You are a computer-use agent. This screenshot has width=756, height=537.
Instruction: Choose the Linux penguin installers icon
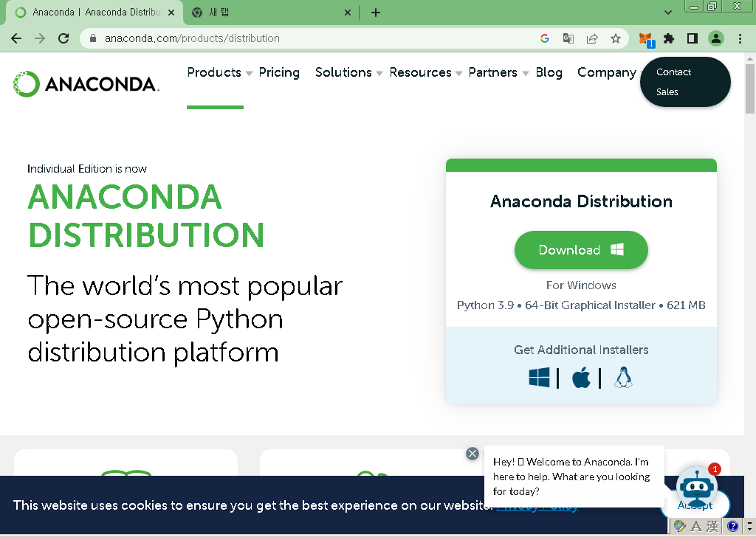pyautogui.click(x=623, y=377)
